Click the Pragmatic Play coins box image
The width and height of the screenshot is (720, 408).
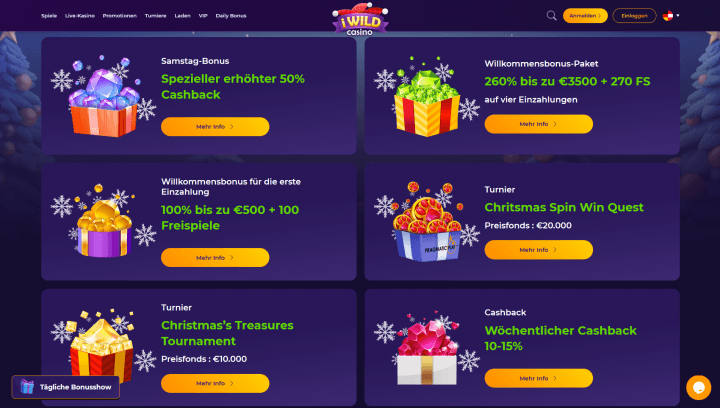(x=427, y=222)
